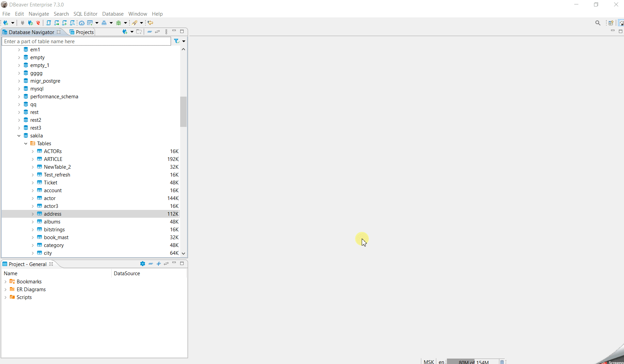
Task: Expand the sakila ACTORs table
Action: tap(33, 151)
